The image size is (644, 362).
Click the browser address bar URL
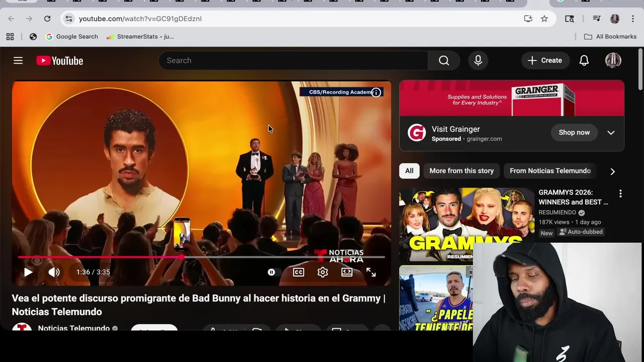pos(140,19)
